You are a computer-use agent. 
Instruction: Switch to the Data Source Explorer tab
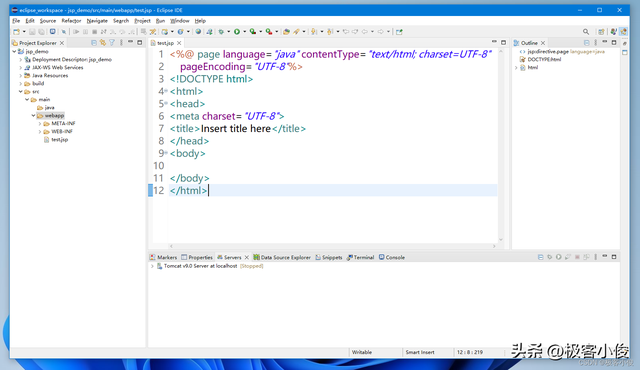coord(282,257)
